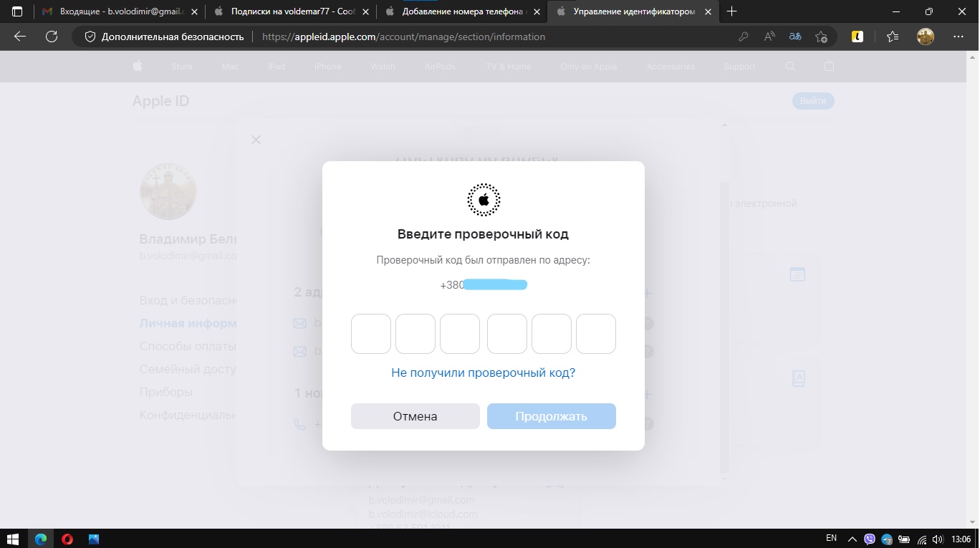Screen dimensions: 980x548
Task: Open the 'Вход и безопасность' sidebar section
Action: [x=188, y=300]
